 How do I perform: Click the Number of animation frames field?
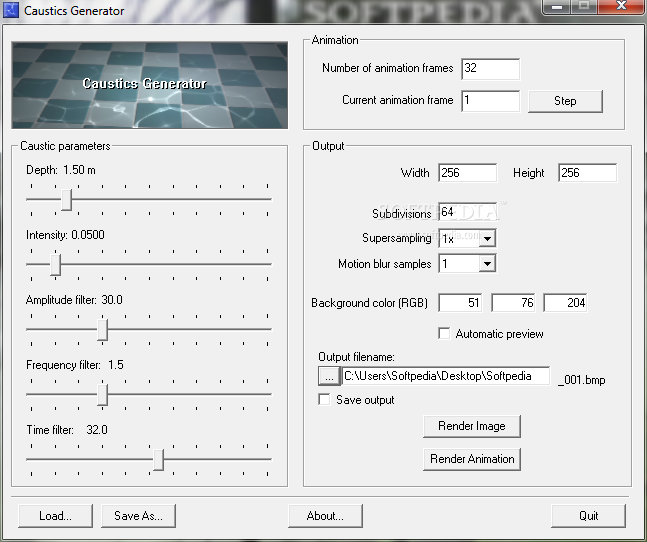[x=491, y=69]
